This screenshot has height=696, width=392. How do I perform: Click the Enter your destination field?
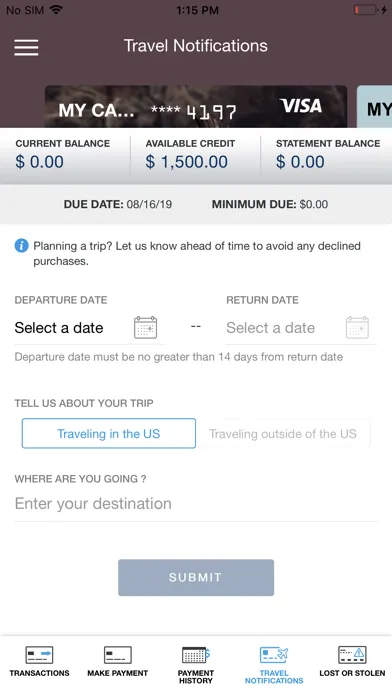point(196,504)
